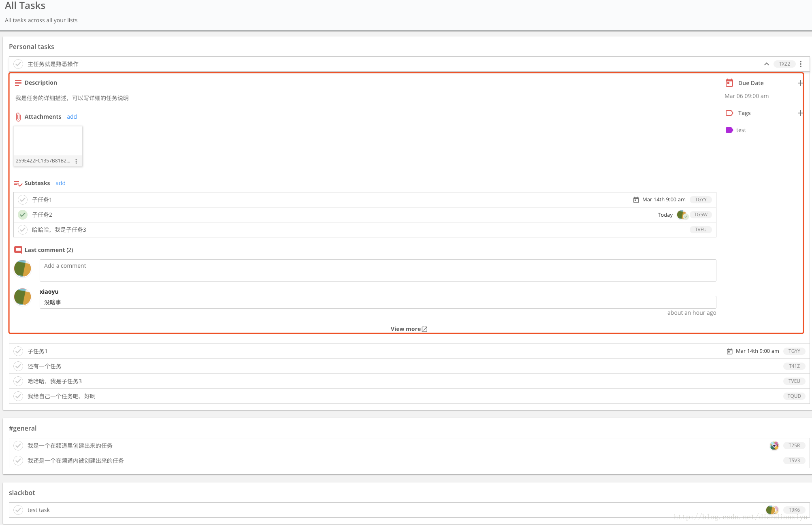Add a tag with plus icon

(800, 113)
